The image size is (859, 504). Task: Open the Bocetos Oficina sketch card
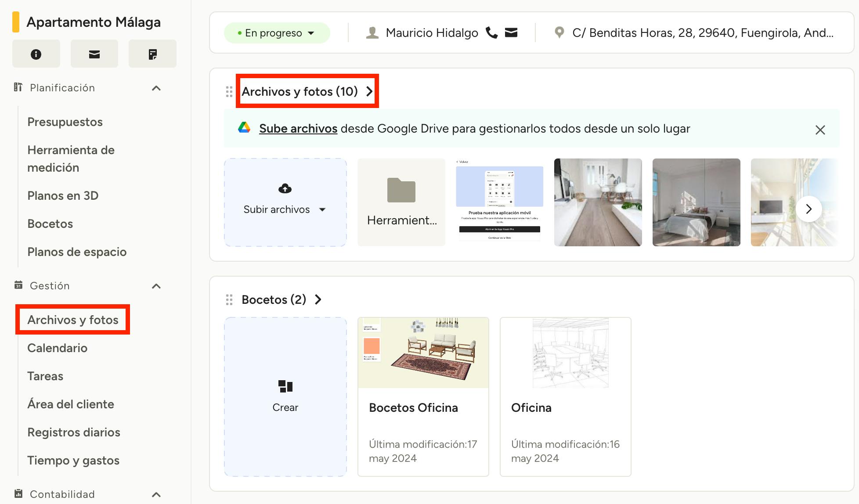423,396
